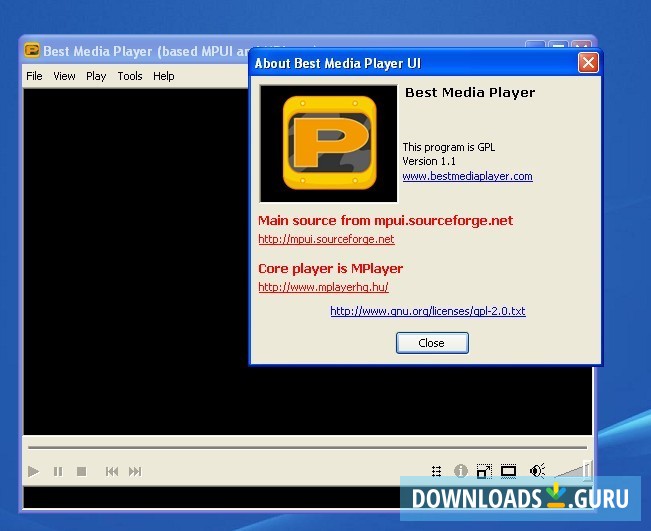Click 'Core player is MPlayer' heading
The image size is (651, 531).
pyautogui.click(x=330, y=268)
